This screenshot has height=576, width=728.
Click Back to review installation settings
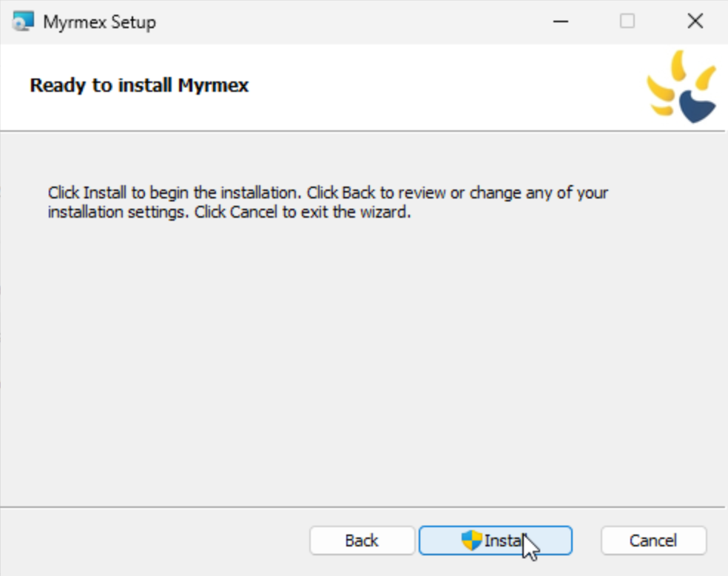(362, 540)
